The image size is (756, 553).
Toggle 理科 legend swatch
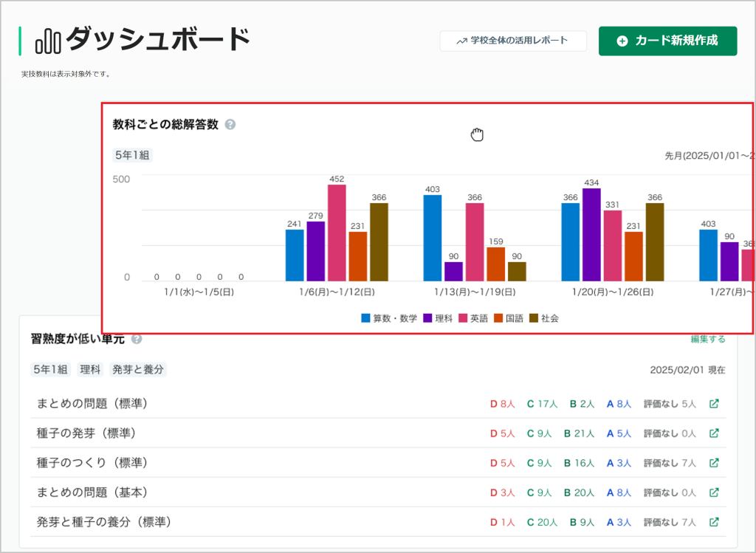(x=427, y=318)
